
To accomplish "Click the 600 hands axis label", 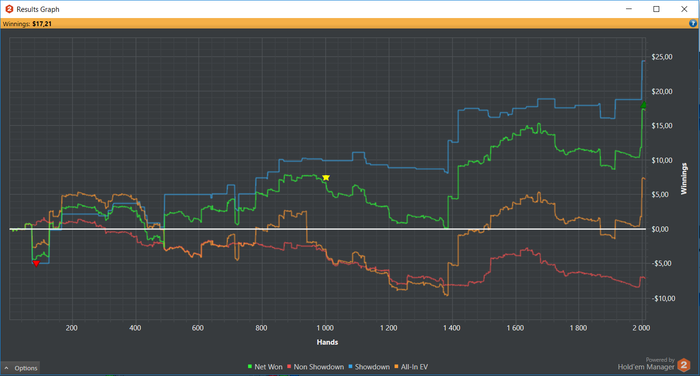I will point(198,328).
